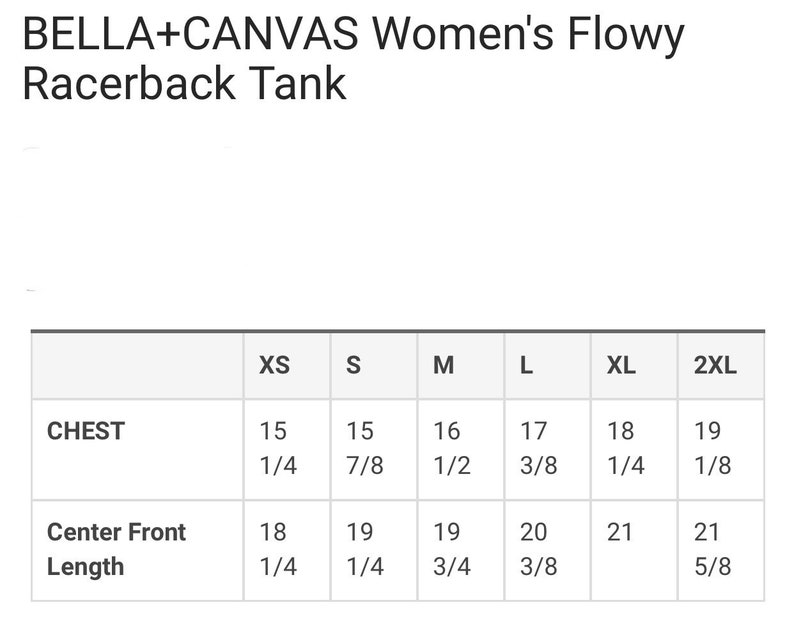Click the M length value 19 3/4
The height and width of the screenshot is (630, 794).
tap(452, 549)
